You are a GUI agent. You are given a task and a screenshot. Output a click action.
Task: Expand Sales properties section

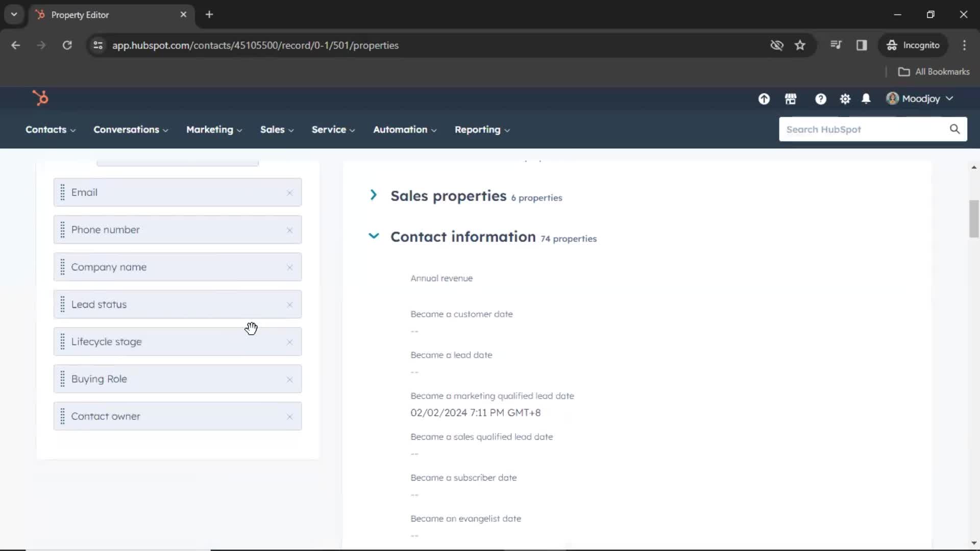[374, 195]
